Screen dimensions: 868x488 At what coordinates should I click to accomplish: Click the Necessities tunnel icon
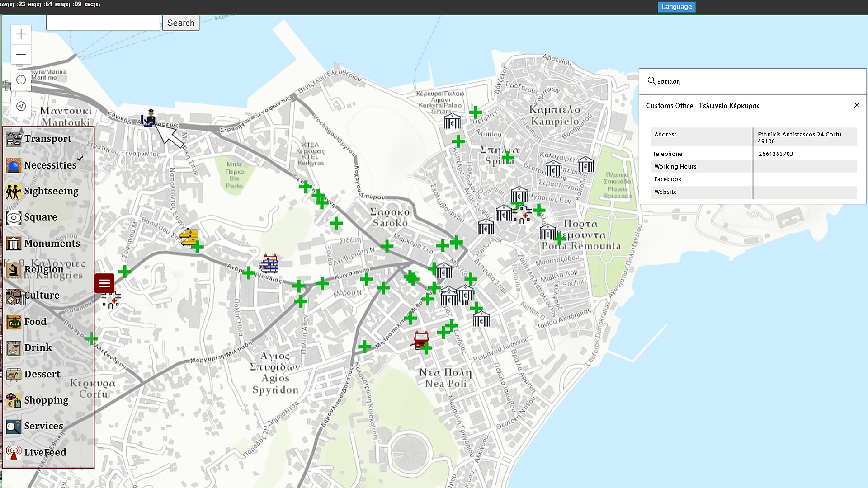click(x=14, y=165)
